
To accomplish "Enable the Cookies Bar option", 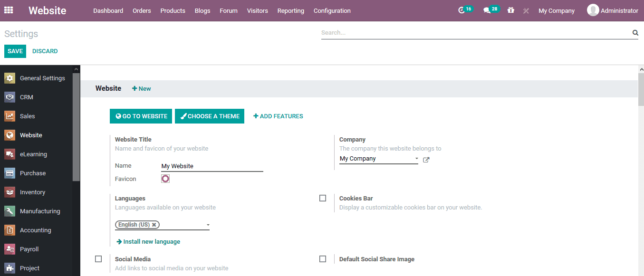I will click(323, 198).
